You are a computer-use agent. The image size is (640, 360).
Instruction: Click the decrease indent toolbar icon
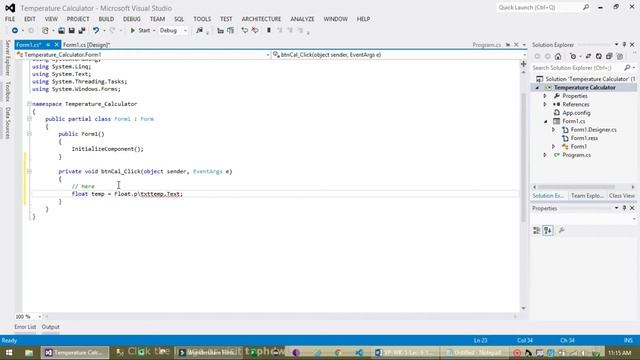coord(220,31)
